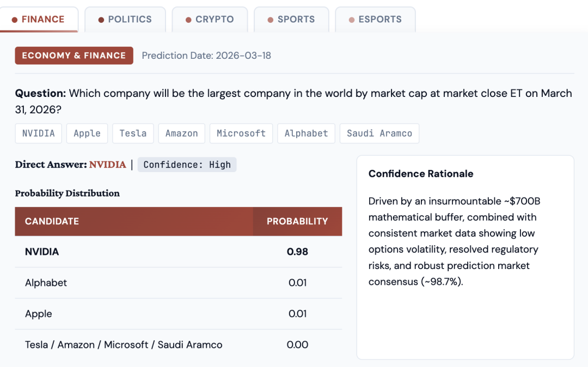Open the Esports tab
Image resolution: width=588 pixels, height=367 pixels.
(375, 20)
